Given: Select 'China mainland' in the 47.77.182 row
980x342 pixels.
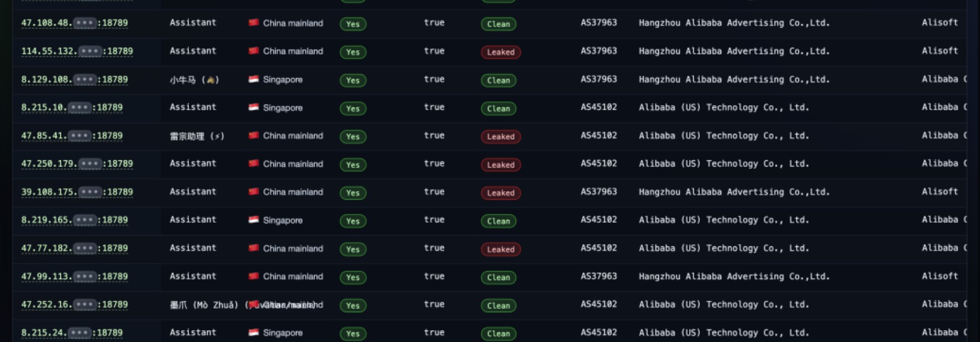Looking at the screenshot, I should tap(293, 248).
